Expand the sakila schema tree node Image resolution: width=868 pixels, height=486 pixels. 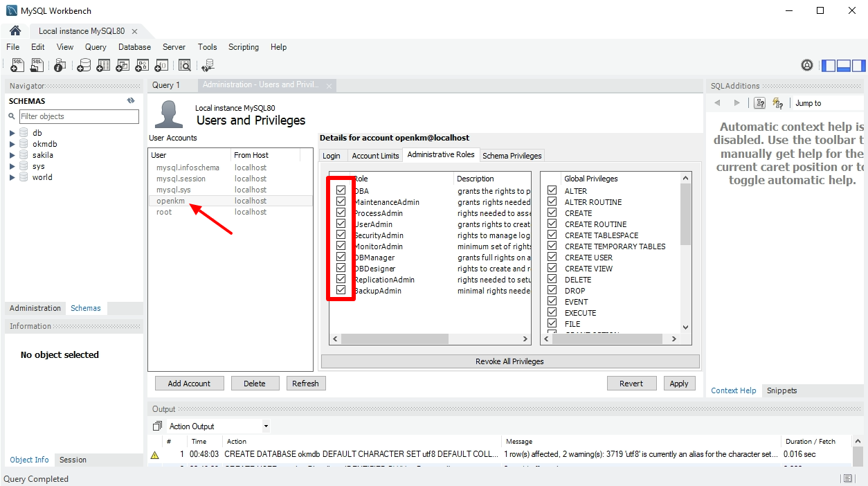(x=12, y=155)
